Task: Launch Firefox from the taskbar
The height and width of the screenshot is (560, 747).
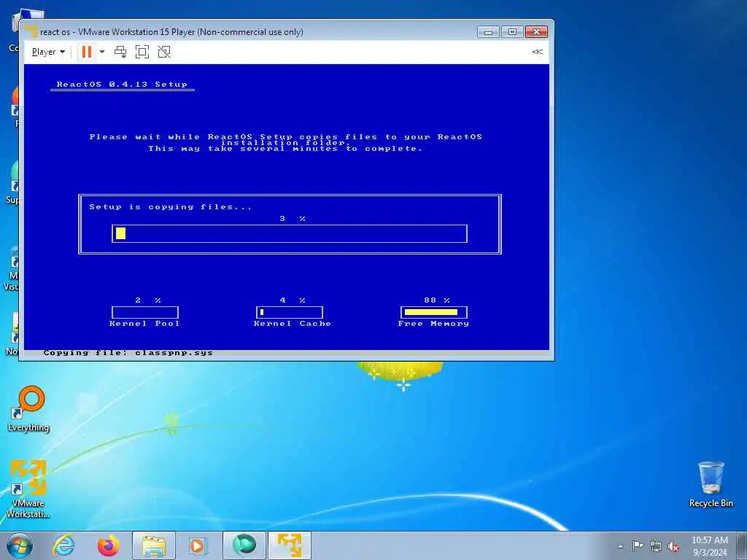Action: pos(109,545)
